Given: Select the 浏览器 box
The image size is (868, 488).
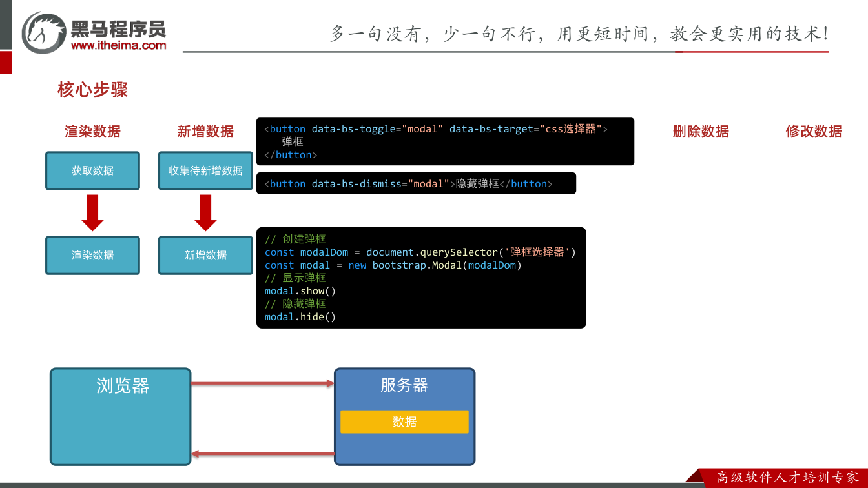Looking at the screenshot, I should click(121, 416).
